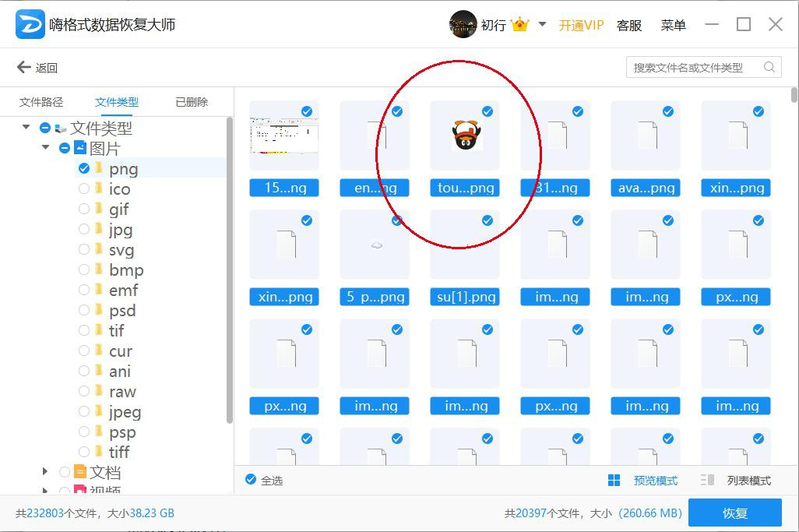This screenshot has height=532, width=799.
Task: Open the 菜单 menu
Action: pos(673,25)
